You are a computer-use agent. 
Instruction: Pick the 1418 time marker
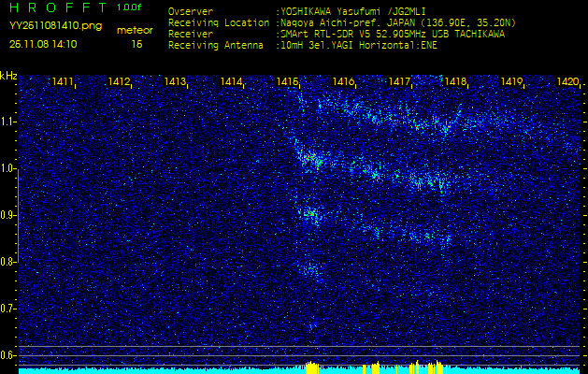click(455, 82)
